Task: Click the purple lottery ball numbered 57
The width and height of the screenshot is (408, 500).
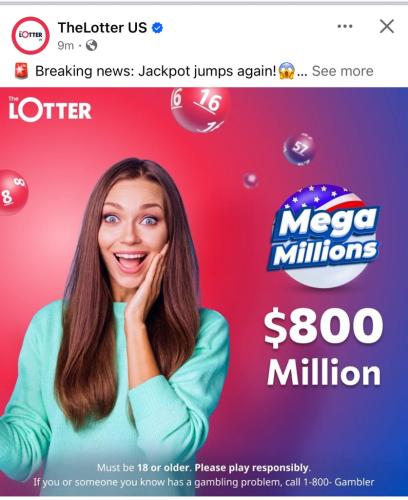Action: (x=299, y=149)
